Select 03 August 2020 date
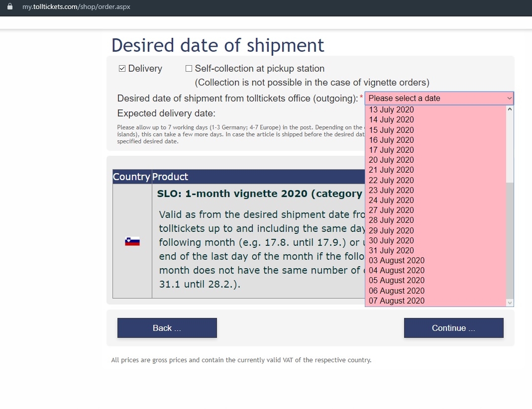 (x=397, y=260)
